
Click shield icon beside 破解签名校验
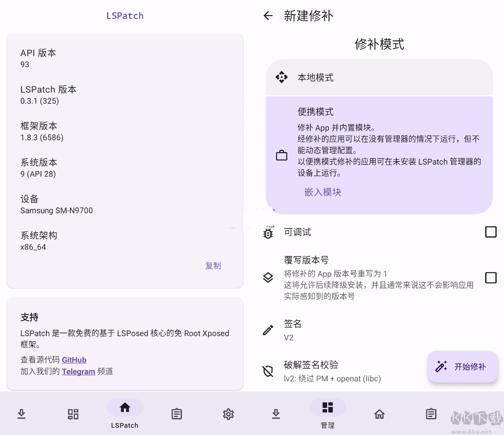coord(268,371)
